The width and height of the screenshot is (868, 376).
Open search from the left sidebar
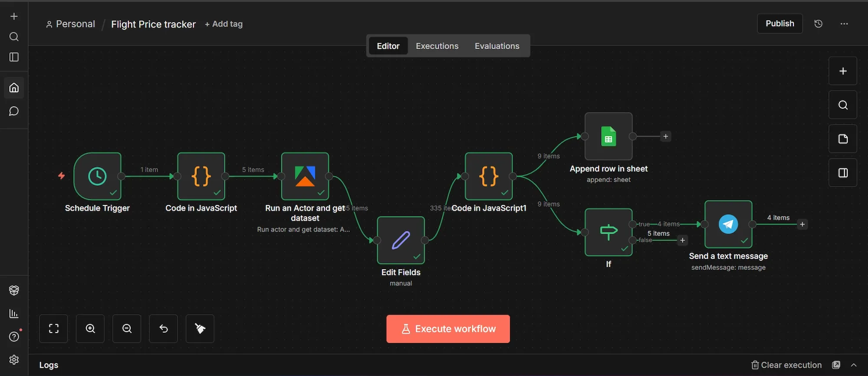[14, 36]
